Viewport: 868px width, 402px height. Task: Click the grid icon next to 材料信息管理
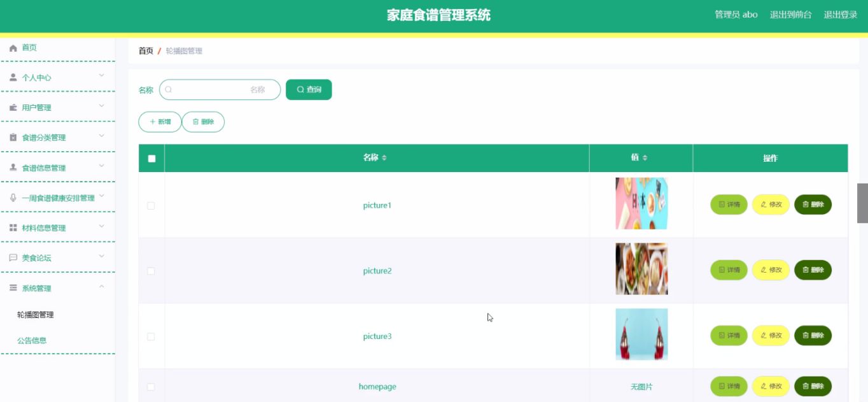click(x=13, y=228)
